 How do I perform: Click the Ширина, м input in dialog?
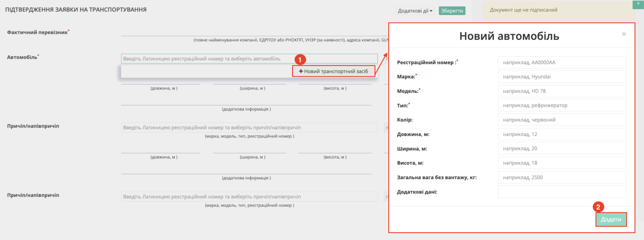(x=562, y=149)
